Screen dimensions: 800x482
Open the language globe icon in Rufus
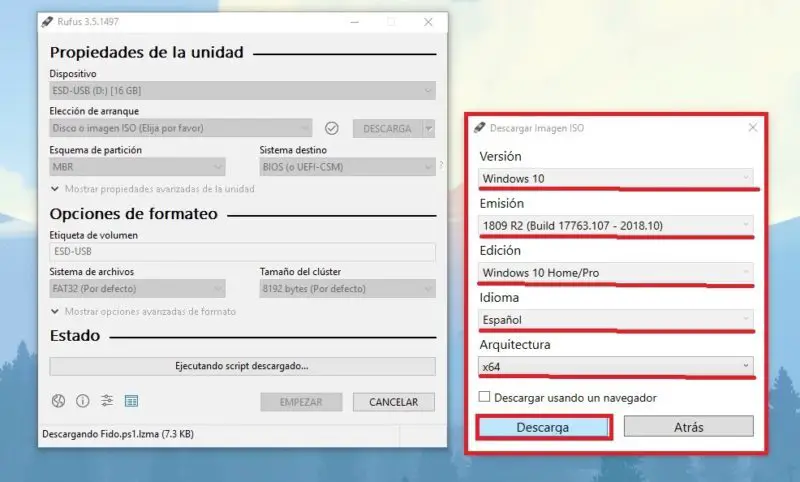[58, 401]
